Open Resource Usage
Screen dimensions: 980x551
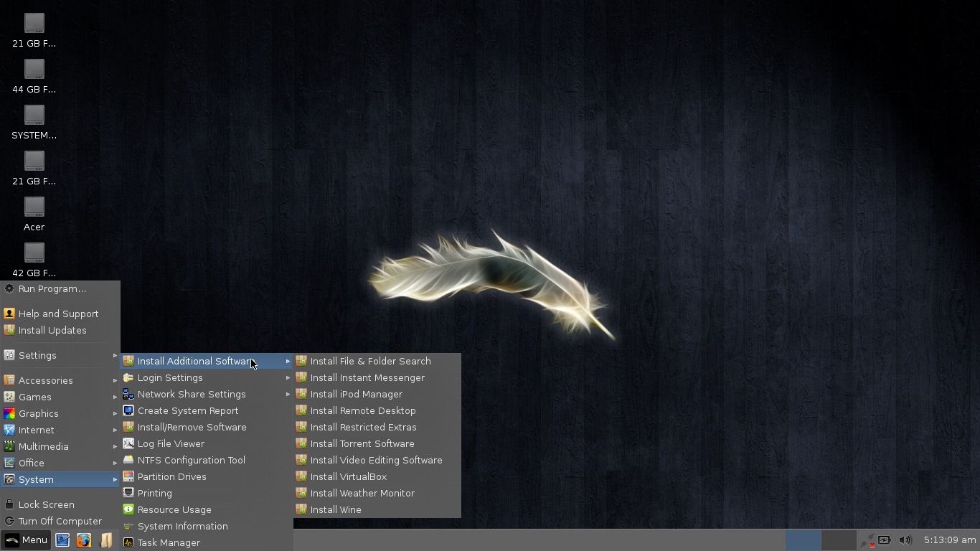(207, 509)
